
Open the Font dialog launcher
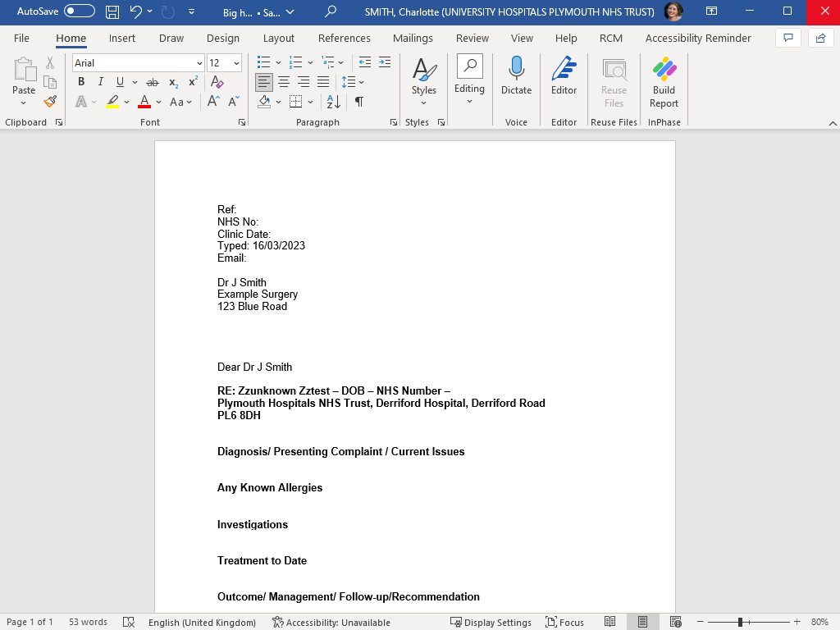[x=242, y=123]
